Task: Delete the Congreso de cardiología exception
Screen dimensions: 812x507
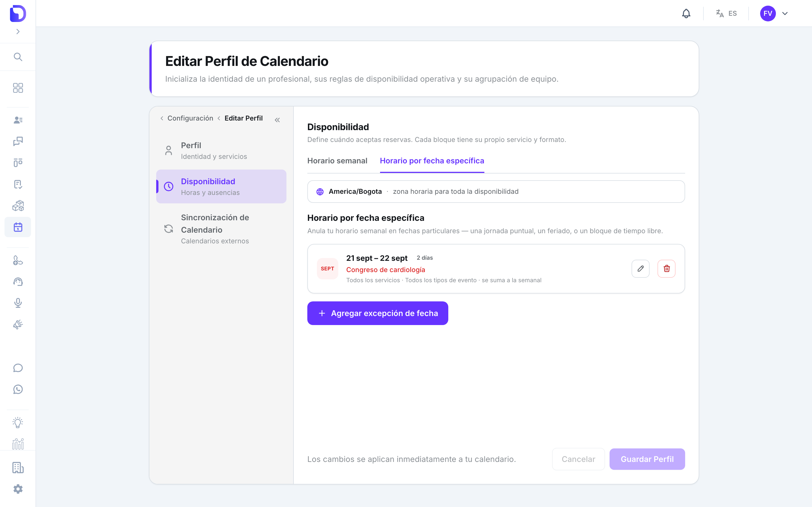Action: (667, 269)
